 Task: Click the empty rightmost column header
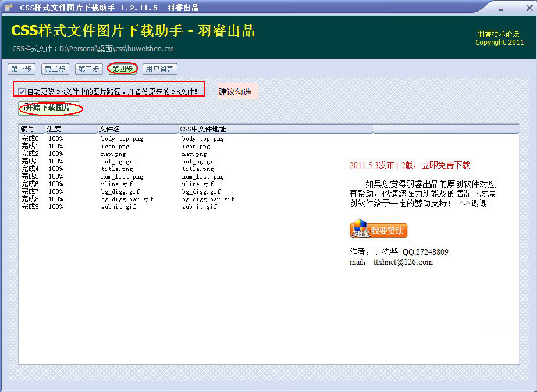(445, 129)
